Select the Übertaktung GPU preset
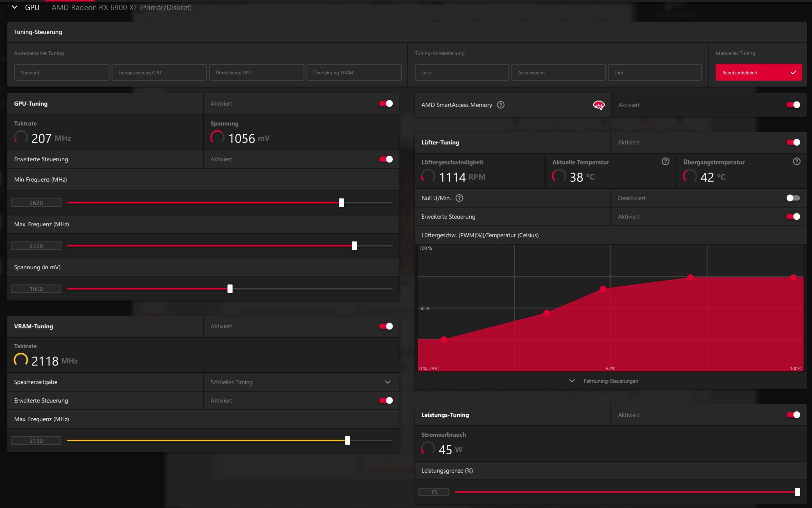Image resolution: width=812 pixels, height=508 pixels. point(256,73)
